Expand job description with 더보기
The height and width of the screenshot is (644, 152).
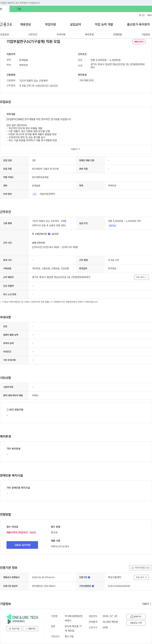point(75,149)
